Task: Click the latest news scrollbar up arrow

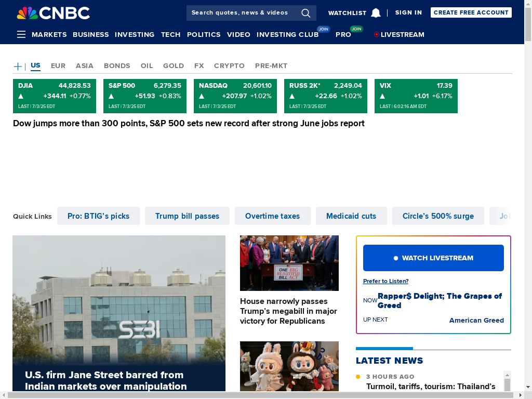Action: tap(507, 375)
